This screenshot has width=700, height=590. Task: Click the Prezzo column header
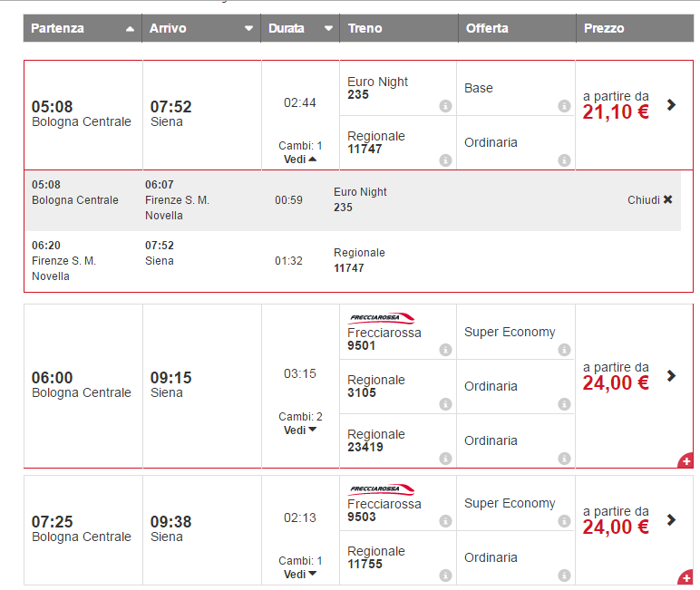604,28
